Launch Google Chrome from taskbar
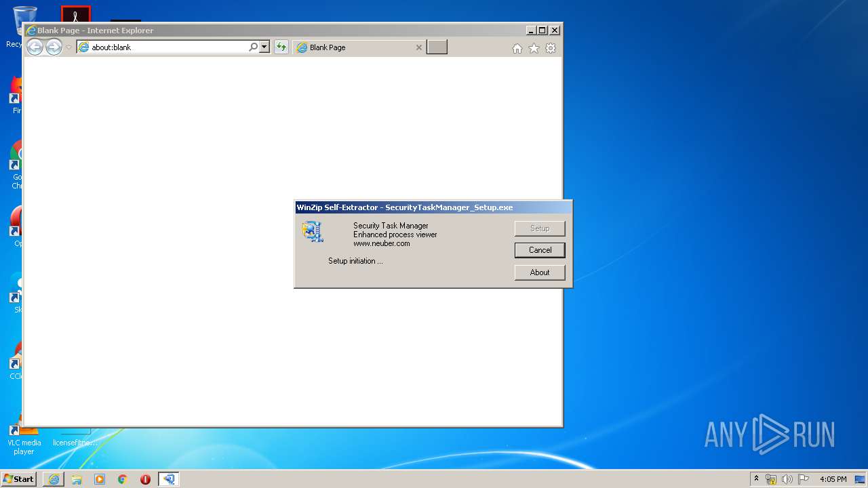868x488 pixels. coord(123,479)
